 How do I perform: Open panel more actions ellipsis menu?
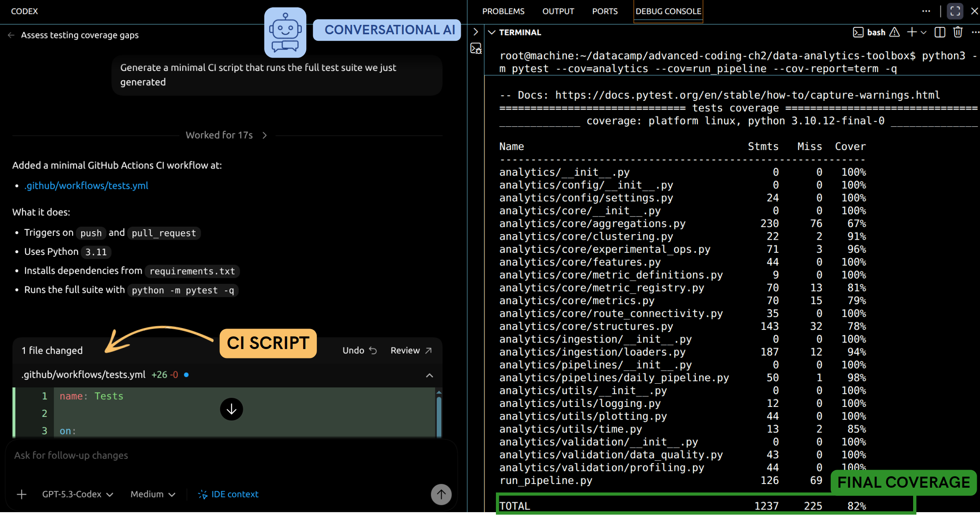[926, 11]
